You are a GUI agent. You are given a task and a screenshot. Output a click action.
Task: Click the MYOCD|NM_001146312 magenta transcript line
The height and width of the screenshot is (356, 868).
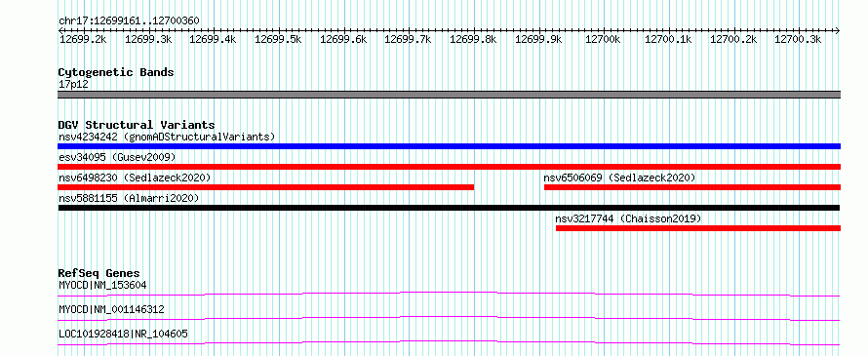point(449,318)
